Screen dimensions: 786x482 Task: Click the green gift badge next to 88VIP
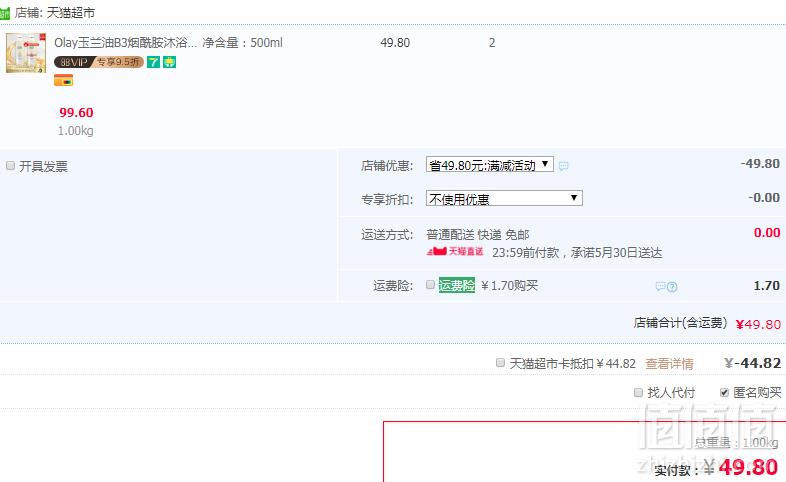coord(169,62)
